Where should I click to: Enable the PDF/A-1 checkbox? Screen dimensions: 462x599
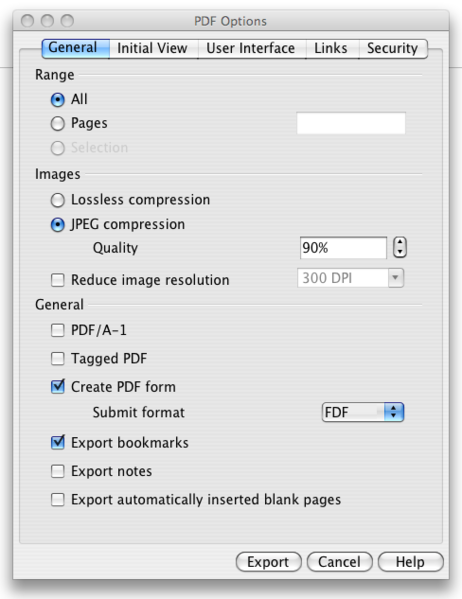pos(58,330)
